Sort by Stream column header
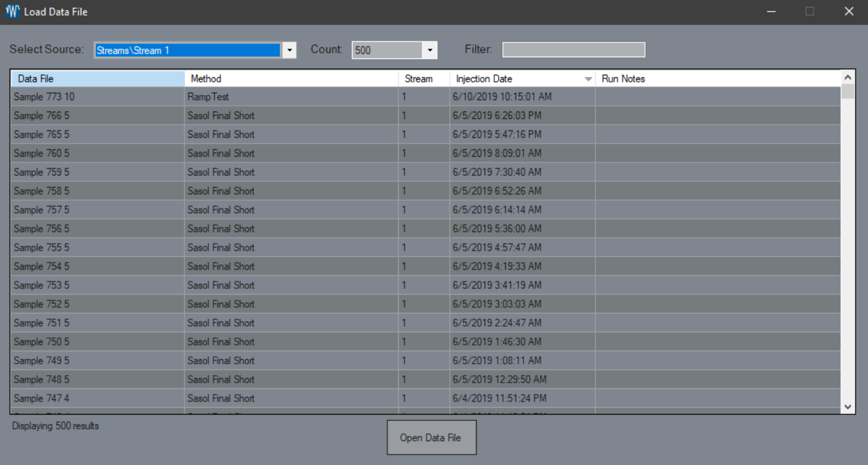 click(424, 79)
